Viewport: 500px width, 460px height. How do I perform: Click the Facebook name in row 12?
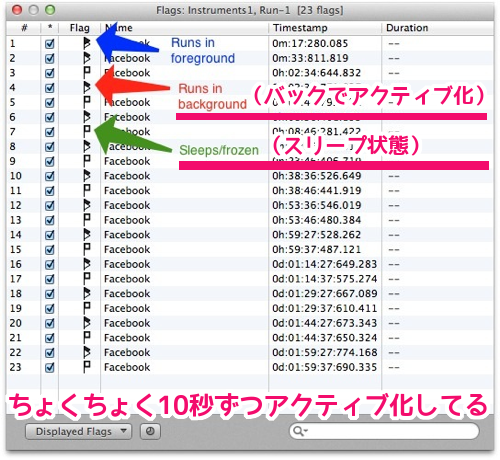tap(127, 205)
